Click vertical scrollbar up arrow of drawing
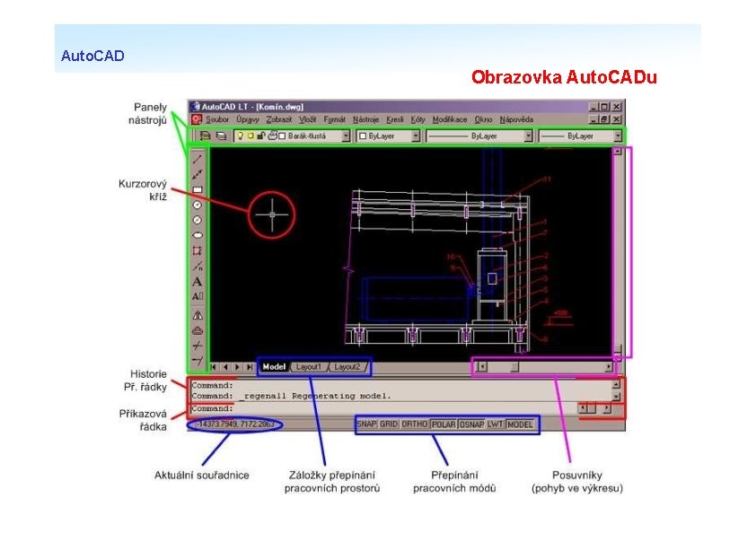 pos(618,152)
